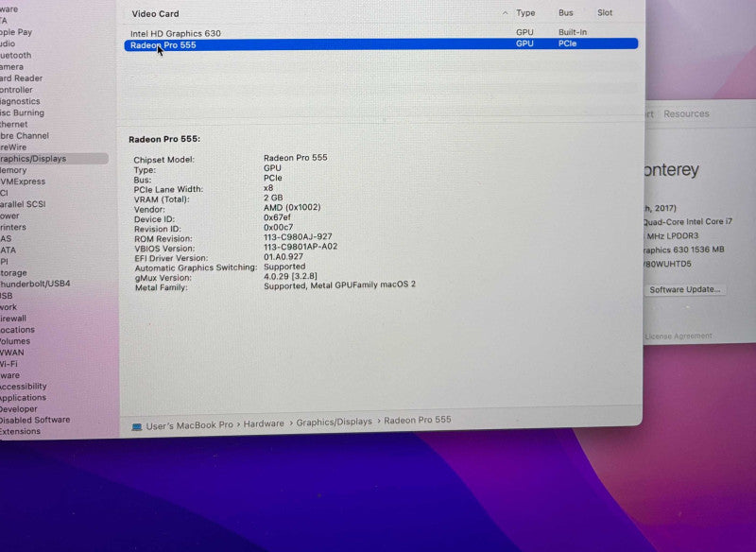Click the Vendor value AMD (0x1002)
This screenshot has height=552, width=756.
pos(292,207)
